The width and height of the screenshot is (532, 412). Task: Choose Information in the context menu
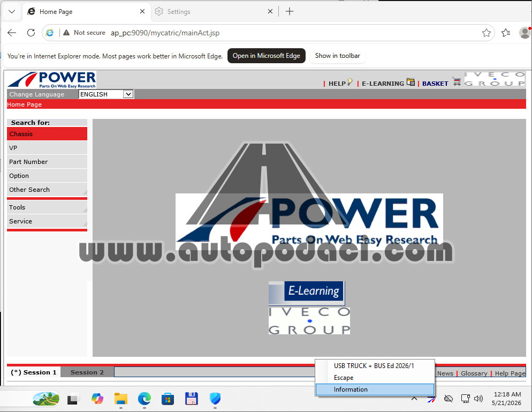[375, 389]
